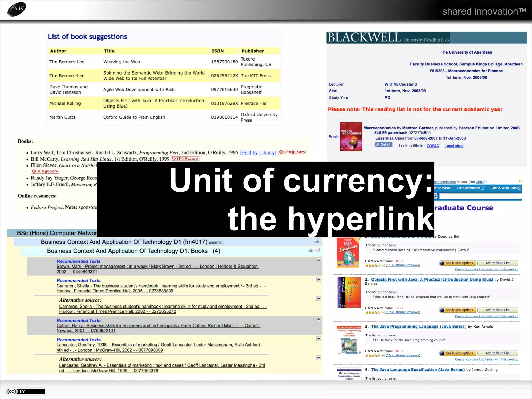Click the Objects First BlueJ cover thumbnail

tap(349, 292)
